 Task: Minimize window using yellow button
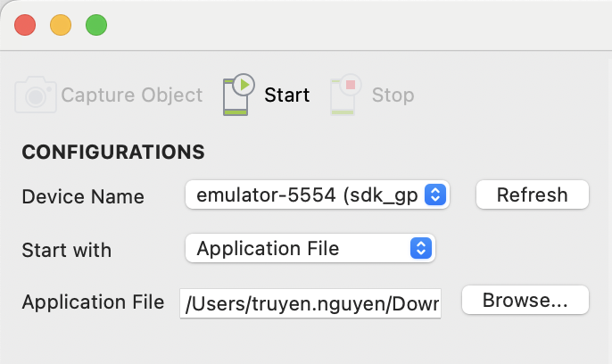coord(61,25)
